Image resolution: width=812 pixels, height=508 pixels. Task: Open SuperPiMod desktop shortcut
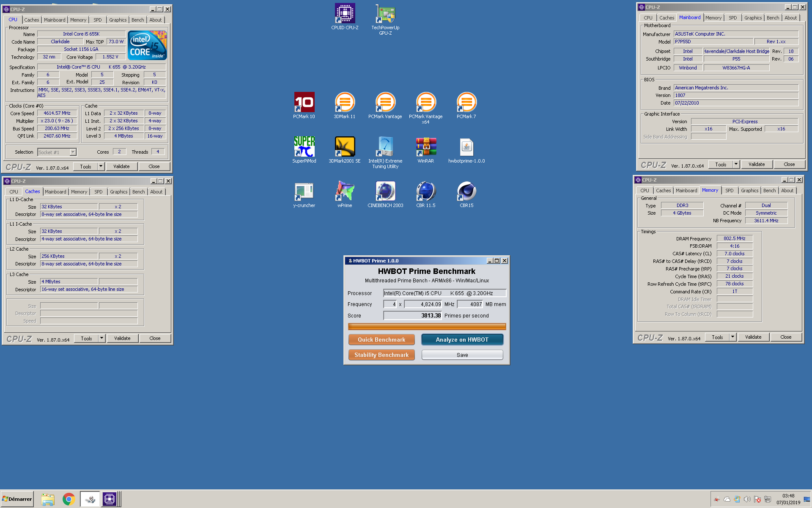pyautogui.click(x=304, y=150)
